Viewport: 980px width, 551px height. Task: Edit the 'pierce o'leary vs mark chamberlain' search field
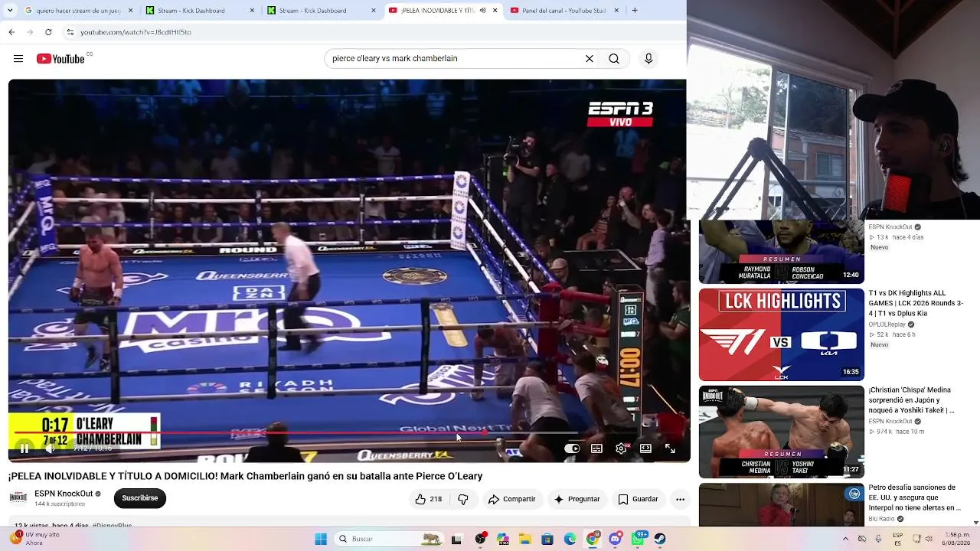(456, 59)
